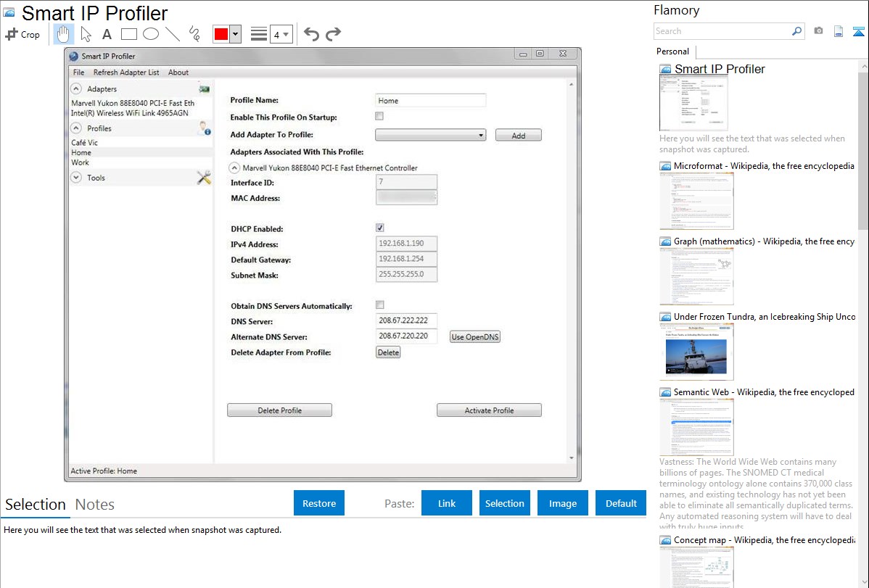Viewport: 869px width, 588px height.
Task: Pick the freehand squiggle tool
Action: pos(194,34)
